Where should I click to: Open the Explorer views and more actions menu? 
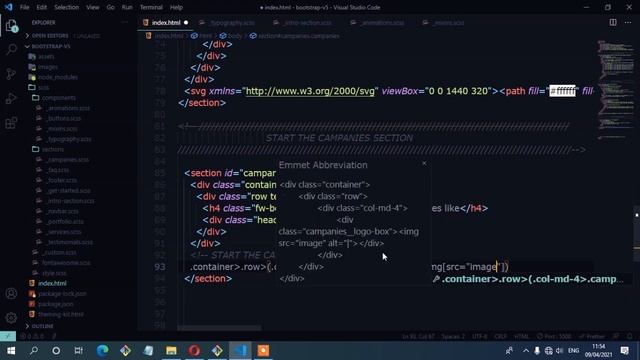[125, 22]
